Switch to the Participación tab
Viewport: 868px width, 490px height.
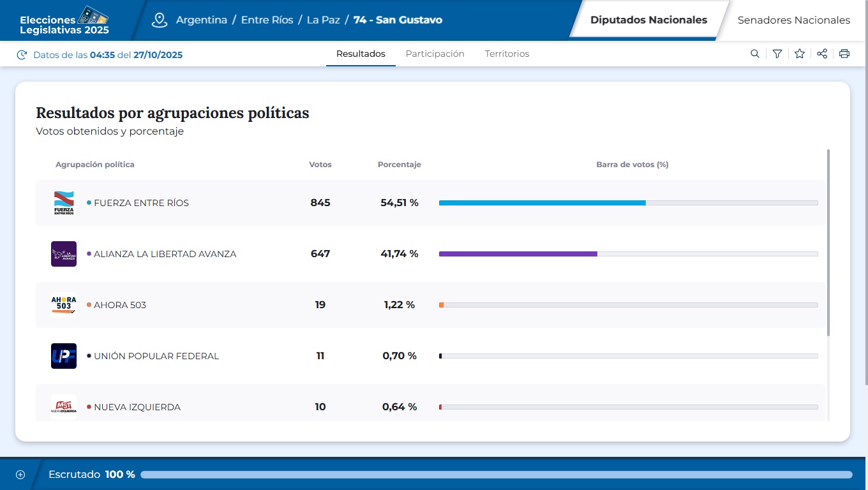435,54
